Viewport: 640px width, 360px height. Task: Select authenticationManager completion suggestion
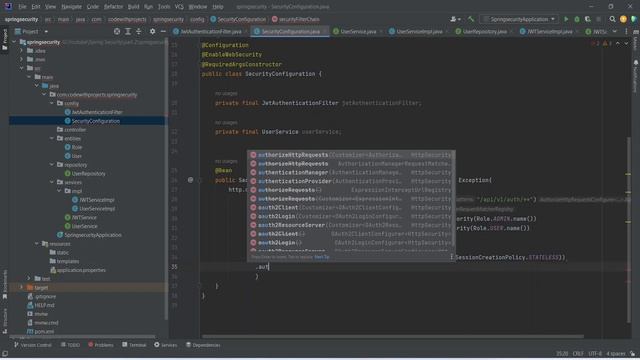[x=351, y=173]
